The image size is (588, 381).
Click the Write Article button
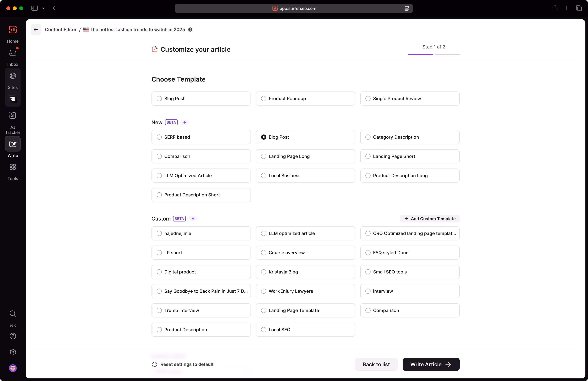coord(431,364)
